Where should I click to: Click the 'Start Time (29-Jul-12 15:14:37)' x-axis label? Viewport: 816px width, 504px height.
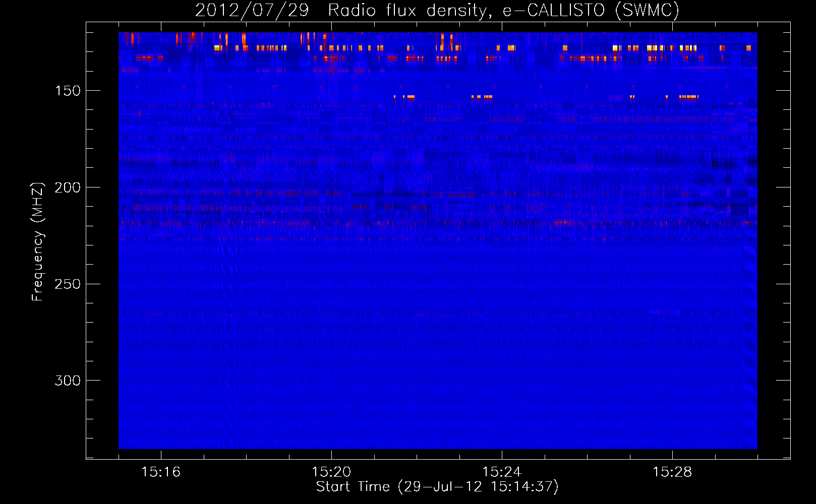(437, 487)
